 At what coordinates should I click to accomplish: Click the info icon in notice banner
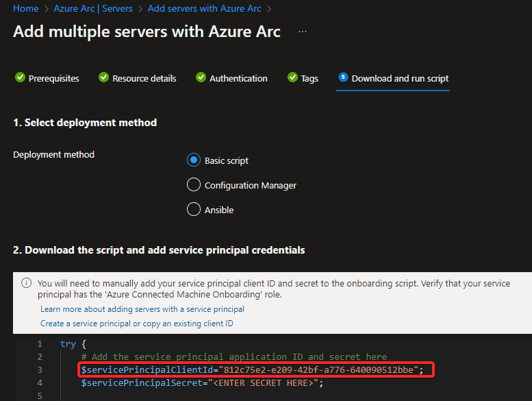(27, 283)
